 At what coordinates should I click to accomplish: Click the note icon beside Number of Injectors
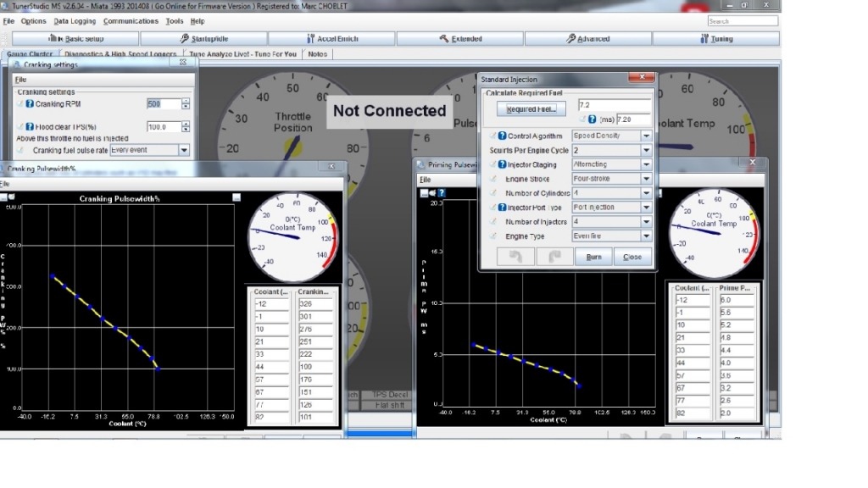[492, 222]
